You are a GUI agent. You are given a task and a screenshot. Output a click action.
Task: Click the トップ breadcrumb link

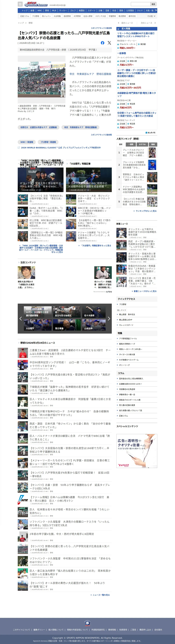click(x=21, y=23)
